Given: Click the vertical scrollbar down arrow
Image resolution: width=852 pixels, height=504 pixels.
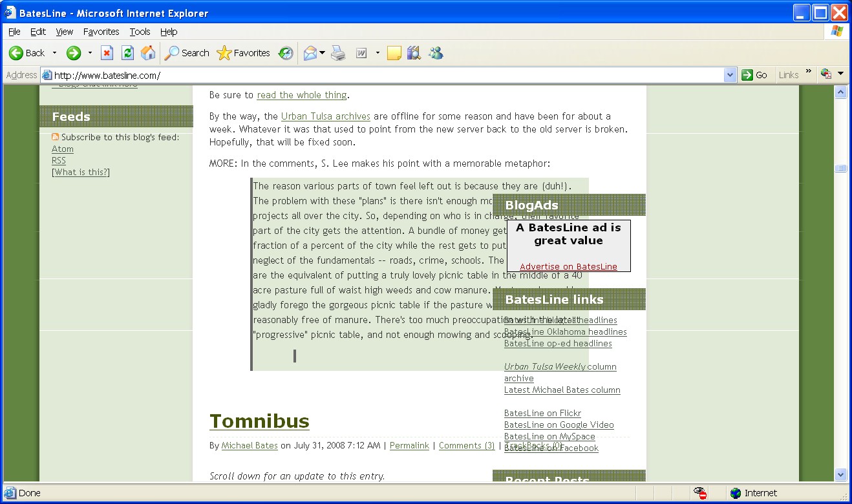Looking at the screenshot, I should point(841,475).
